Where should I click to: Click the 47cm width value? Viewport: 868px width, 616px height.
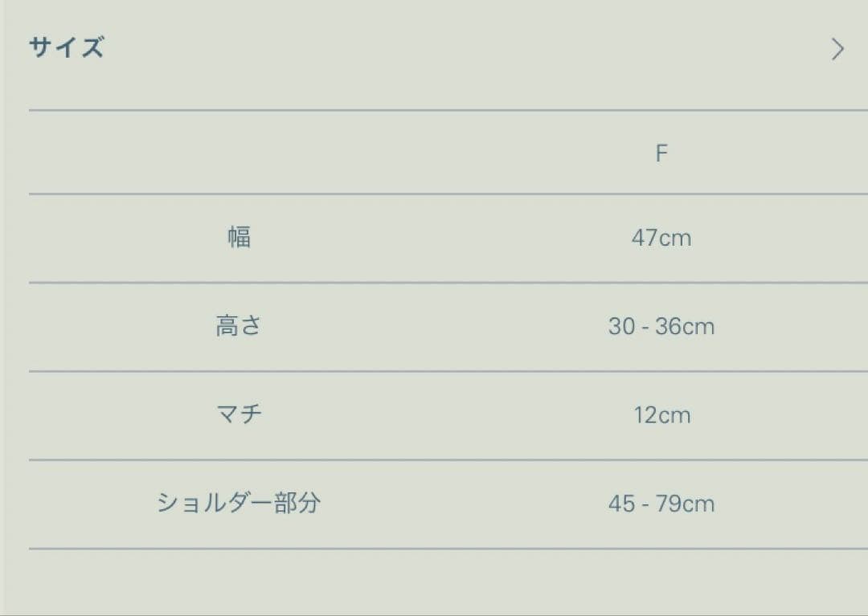click(662, 238)
